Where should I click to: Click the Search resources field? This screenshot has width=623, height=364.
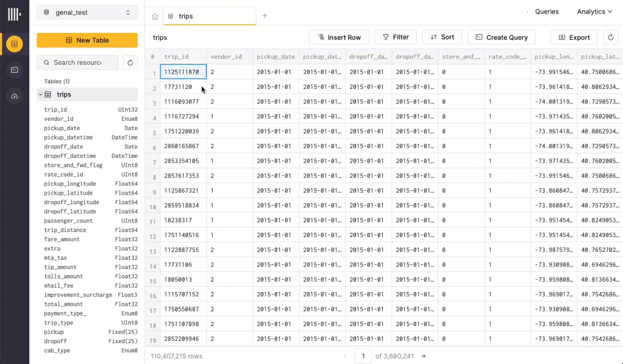(x=77, y=63)
